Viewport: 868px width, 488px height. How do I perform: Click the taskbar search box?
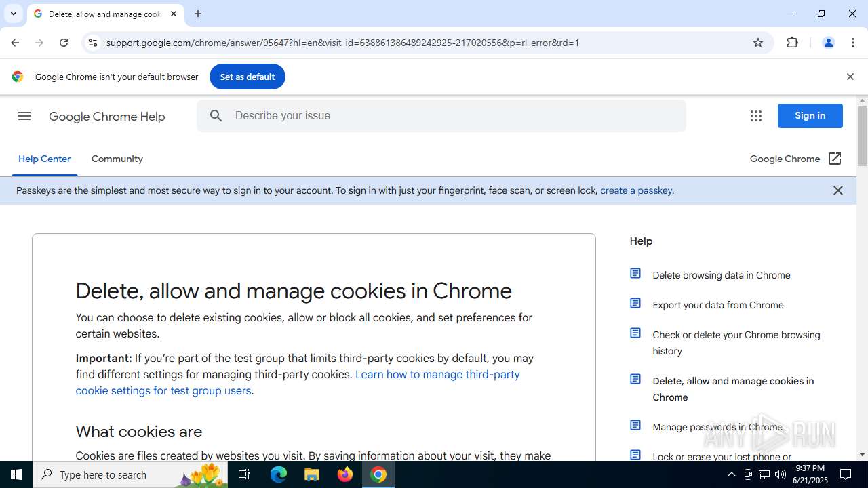click(x=130, y=474)
